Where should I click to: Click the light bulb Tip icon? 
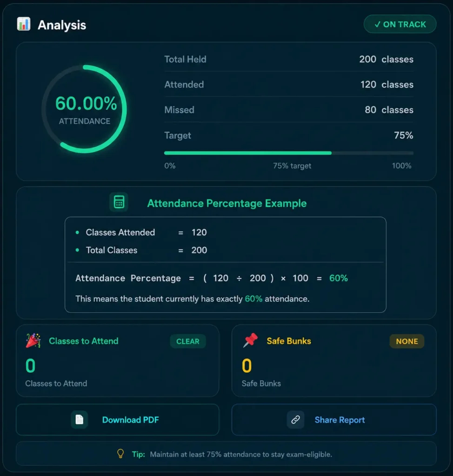[120, 454]
